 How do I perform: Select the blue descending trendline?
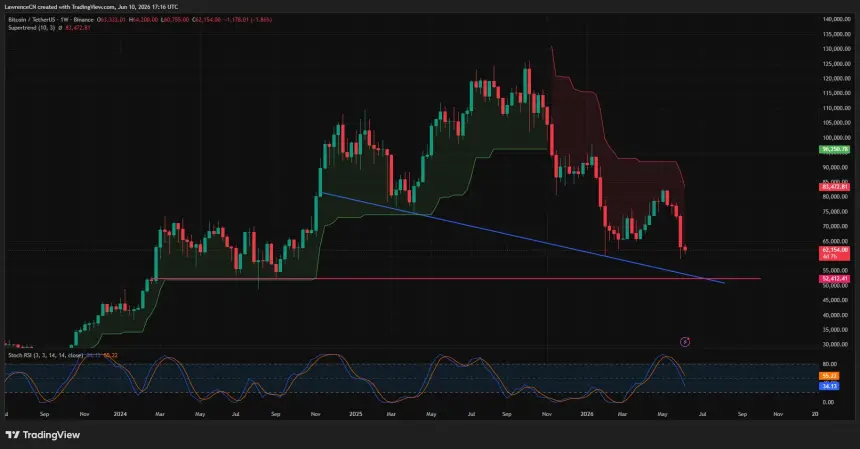tap(523, 237)
